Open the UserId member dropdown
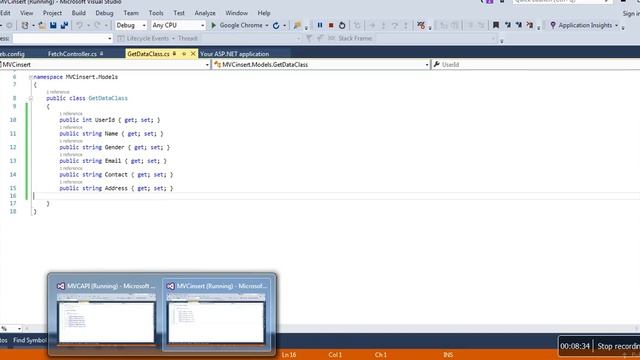640x360 pixels. (x=536, y=64)
